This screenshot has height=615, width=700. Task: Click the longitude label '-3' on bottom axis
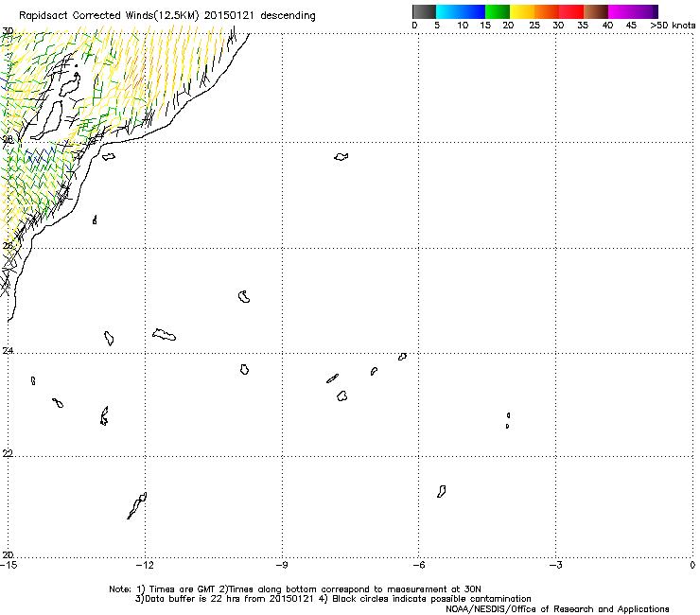555,565
